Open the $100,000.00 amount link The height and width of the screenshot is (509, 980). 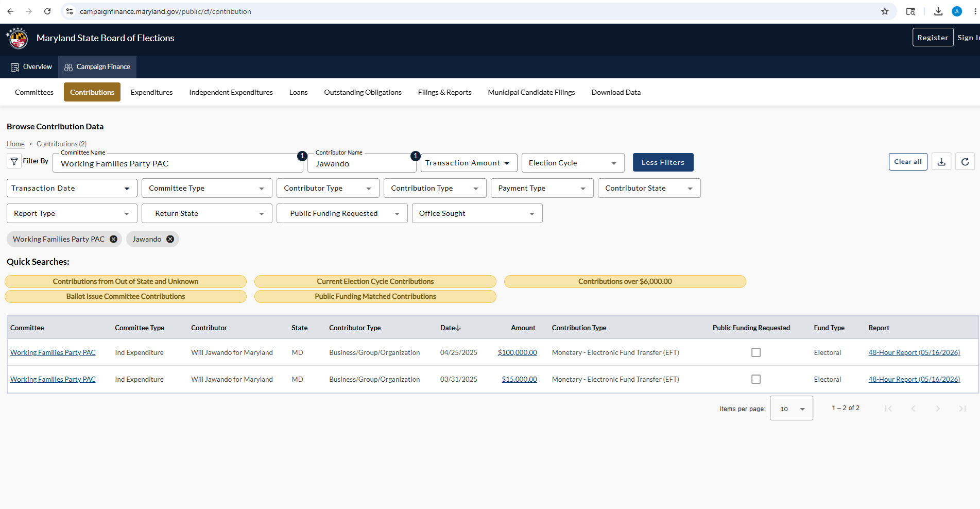click(x=518, y=352)
